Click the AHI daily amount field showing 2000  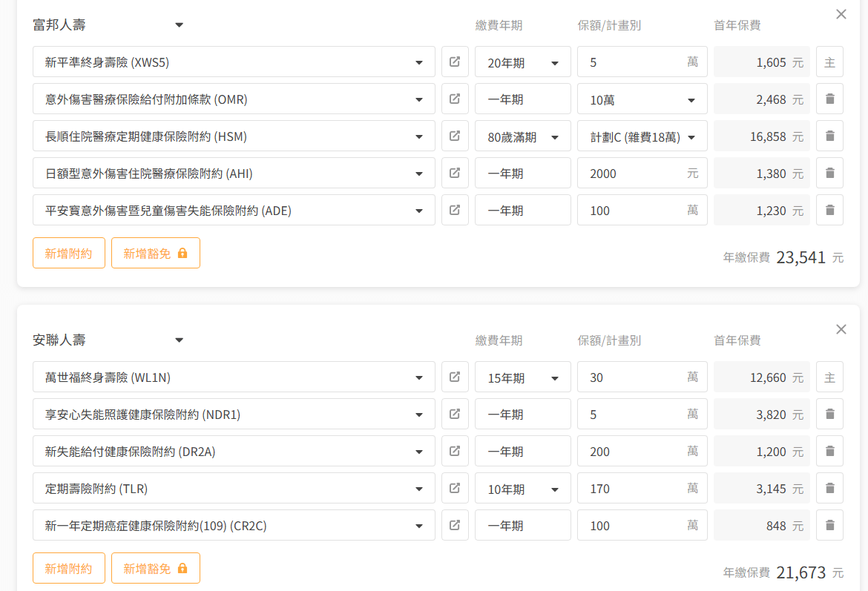click(x=634, y=173)
